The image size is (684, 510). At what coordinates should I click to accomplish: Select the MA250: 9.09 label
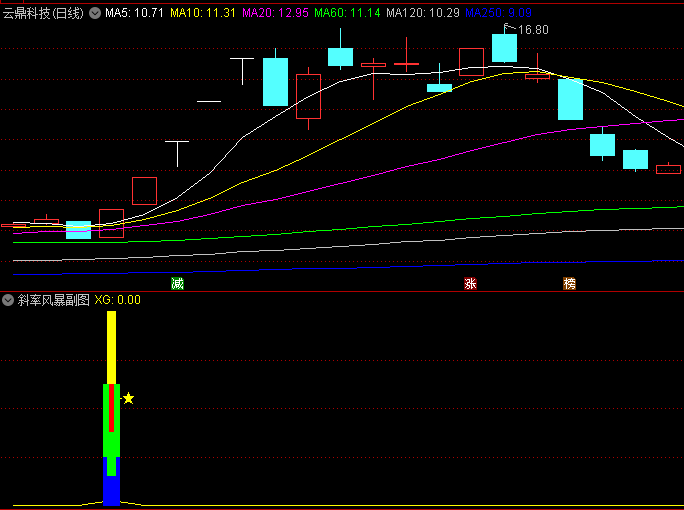click(x=498, y=13)
